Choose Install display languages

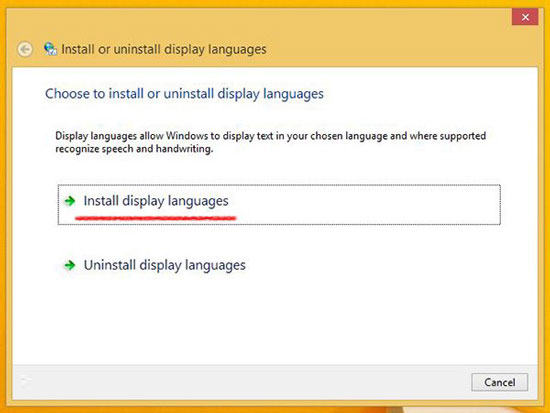(279, 205)
